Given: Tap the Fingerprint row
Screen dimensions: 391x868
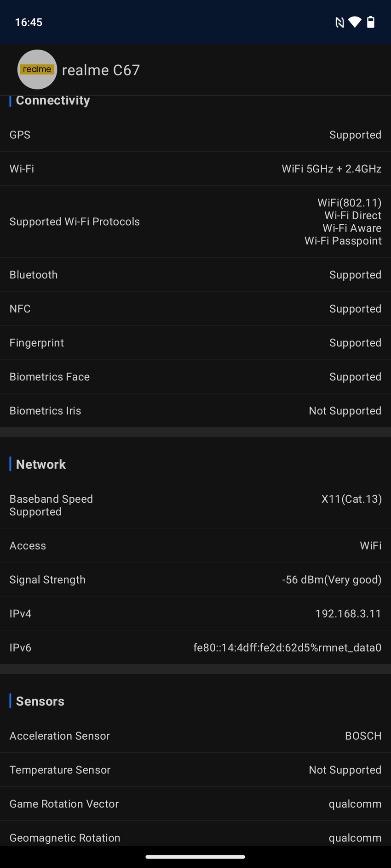Looking at the screenshot, I should tap(195, 343).
